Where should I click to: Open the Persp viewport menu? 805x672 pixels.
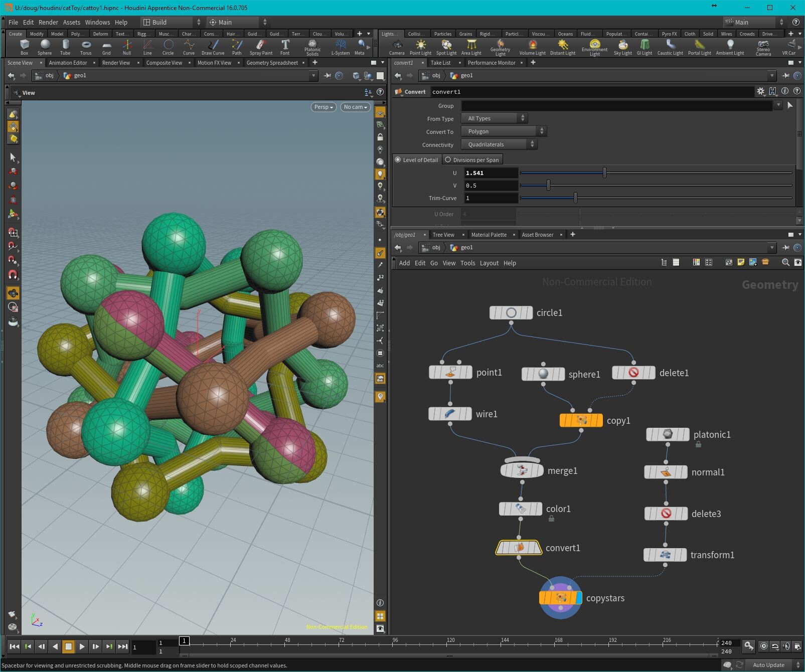tap(323, 107)
